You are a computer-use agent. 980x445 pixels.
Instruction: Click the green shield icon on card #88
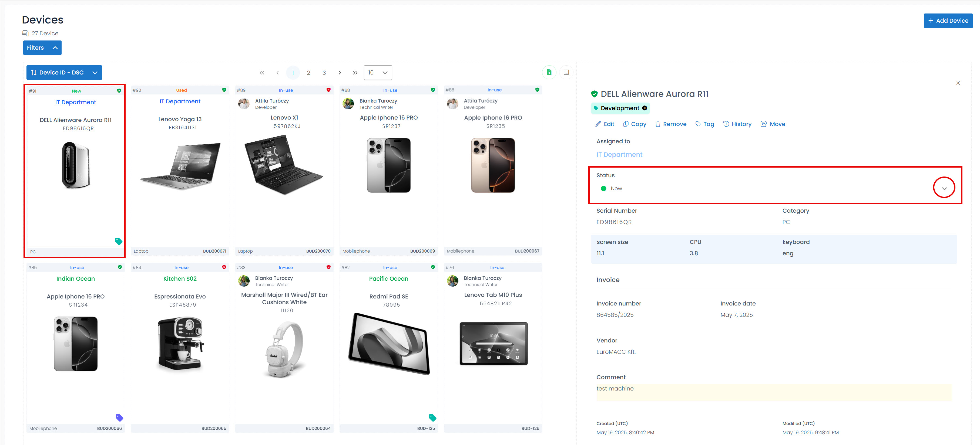[432, 90]
